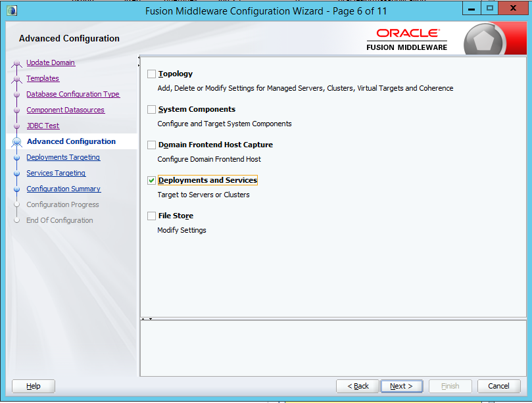This screenshot has width=532, height=403.
Task: Go to Deployments Targeting step
Action: tap(63, 157)
